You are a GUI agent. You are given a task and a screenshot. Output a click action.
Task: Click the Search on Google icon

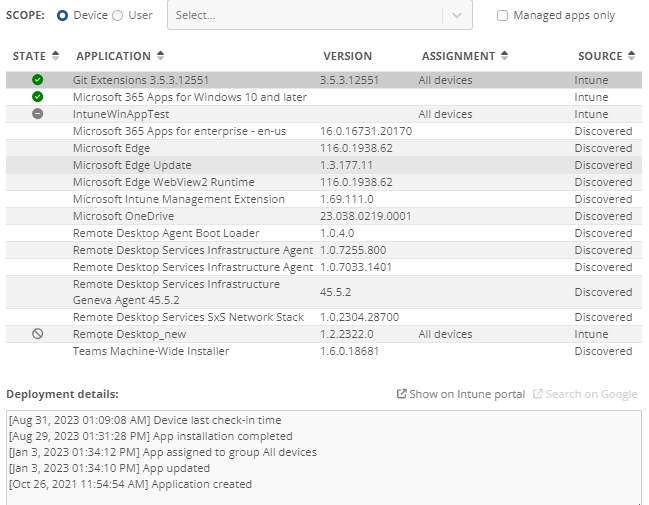(538, 394)
